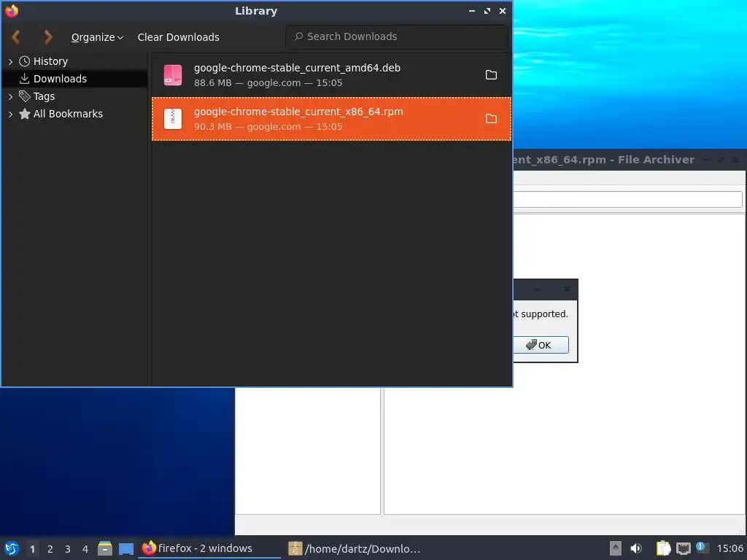The height and width of the screenshot is (560, 747).
Task: Select the x86_64.rpm download entry
Action: 331,119
